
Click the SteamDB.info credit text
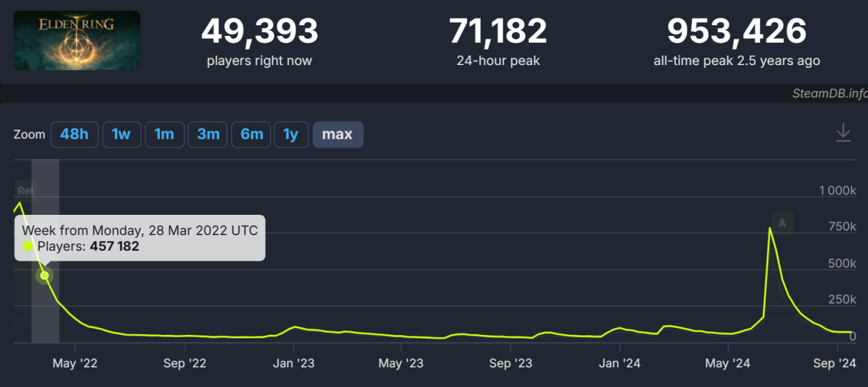tap(829, 94)
